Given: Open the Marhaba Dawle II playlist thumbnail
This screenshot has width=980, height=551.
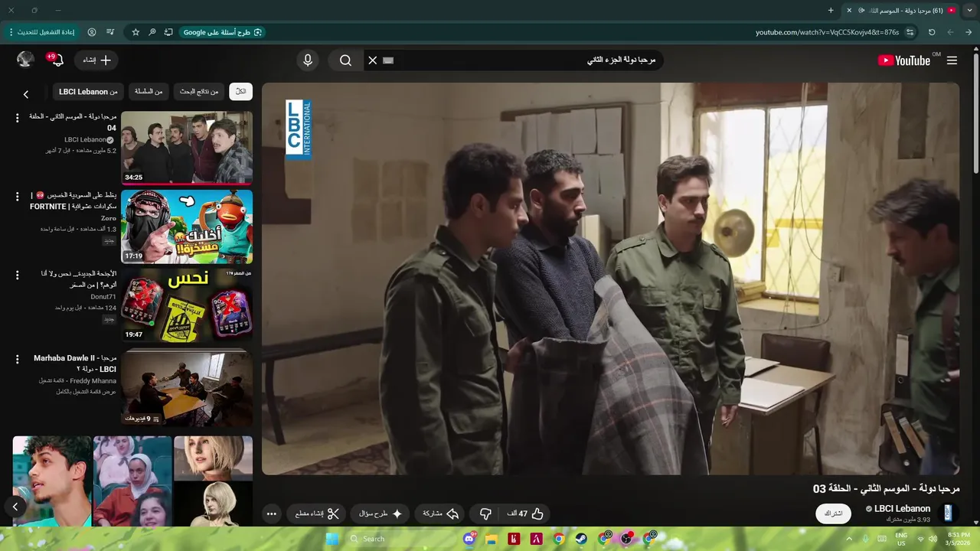Looking at the screenshot, I should (x=187, y=389).
